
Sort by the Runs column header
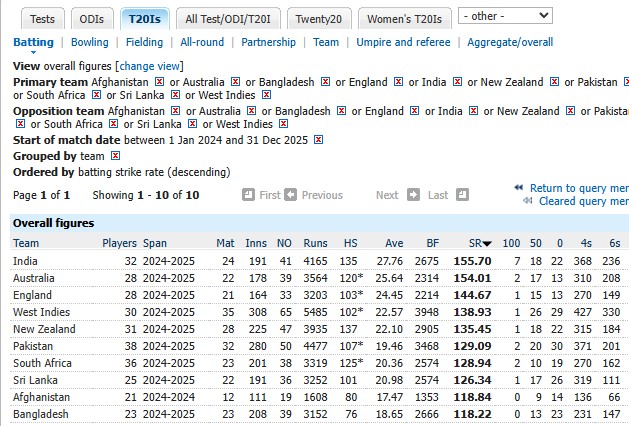(x=315, y=243)
